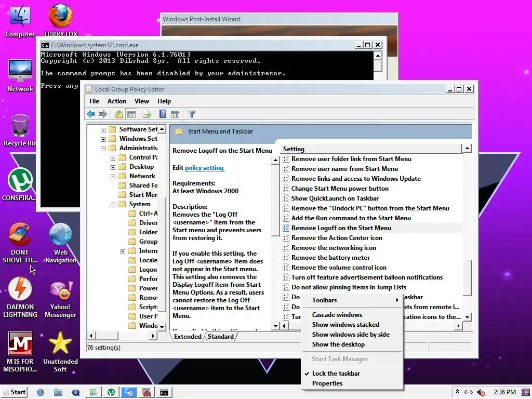Click the Start button

(x=15, y=392)
